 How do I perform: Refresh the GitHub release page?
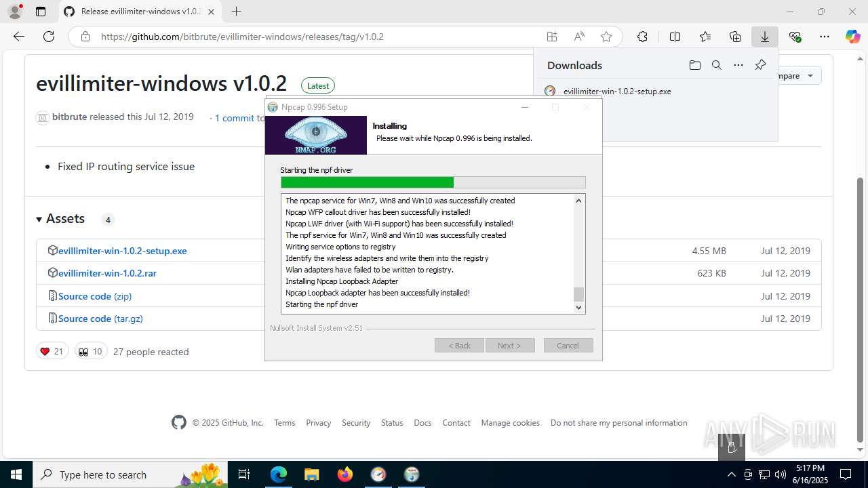pyautogui.click(x=49, y=37)
